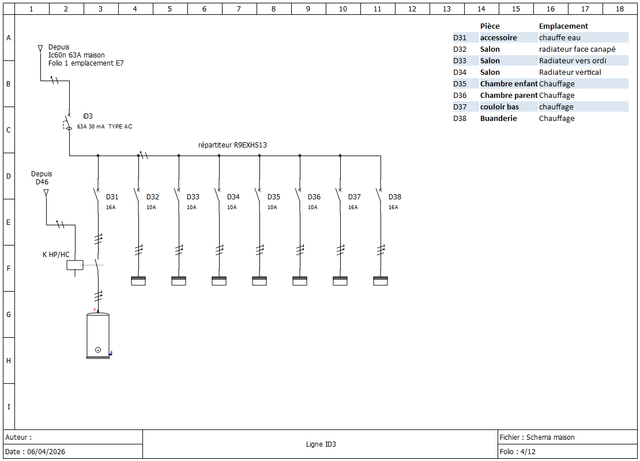Click the D46 reference text
Image resolution: width=640 pixels, height=461 pixels.
[42, 182]
